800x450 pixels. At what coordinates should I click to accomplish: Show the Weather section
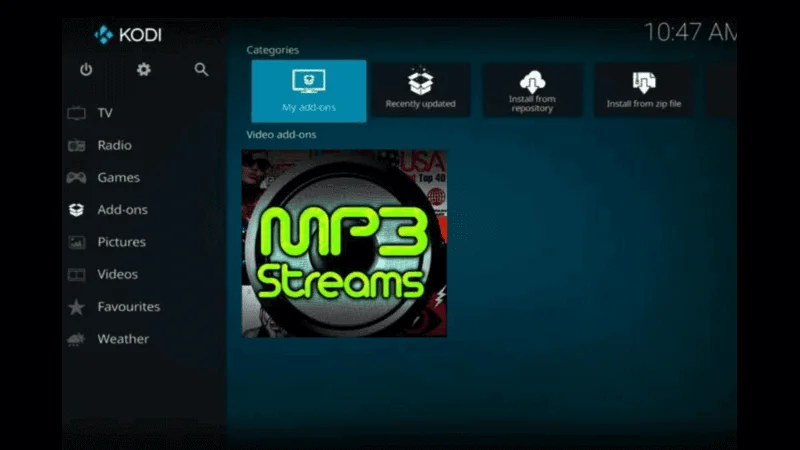(x=123, y=339)
